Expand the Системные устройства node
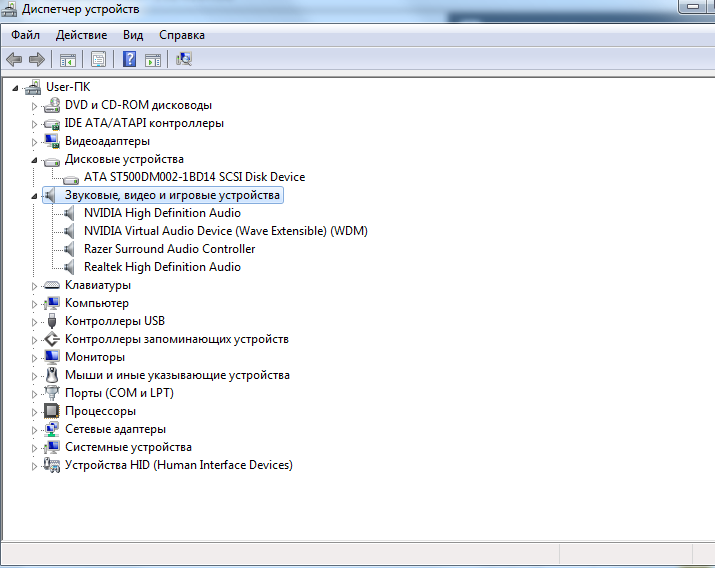The image size is (715, 568). [34, 448]
